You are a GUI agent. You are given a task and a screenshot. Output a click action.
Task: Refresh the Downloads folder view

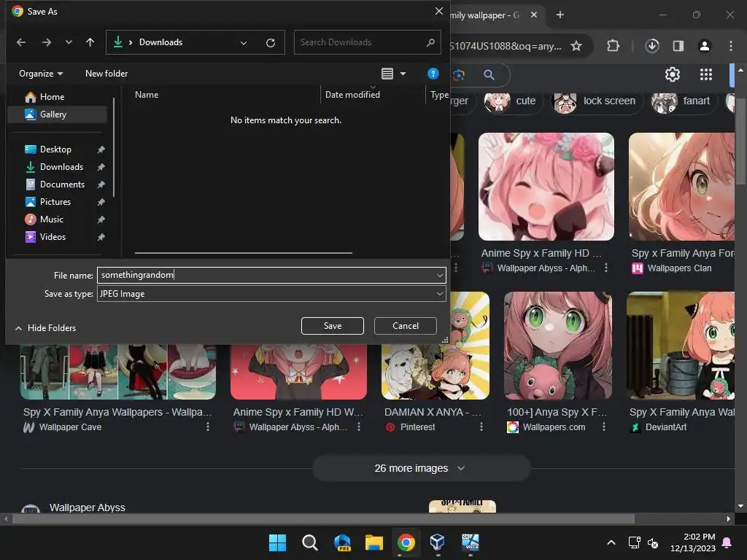point(271,43)
